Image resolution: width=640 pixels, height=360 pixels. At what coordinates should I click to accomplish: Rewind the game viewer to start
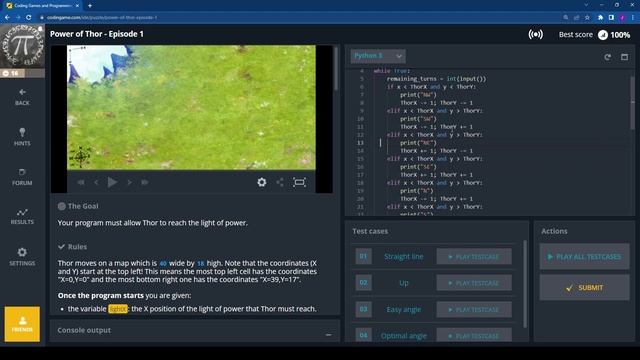(81, 182)
